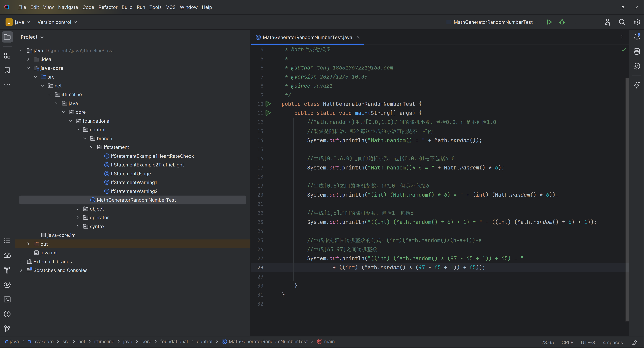The height and width of the screenshot is (348, 644).
Task: Click the editor vertical scrollbar
Action: pos(627,199)
